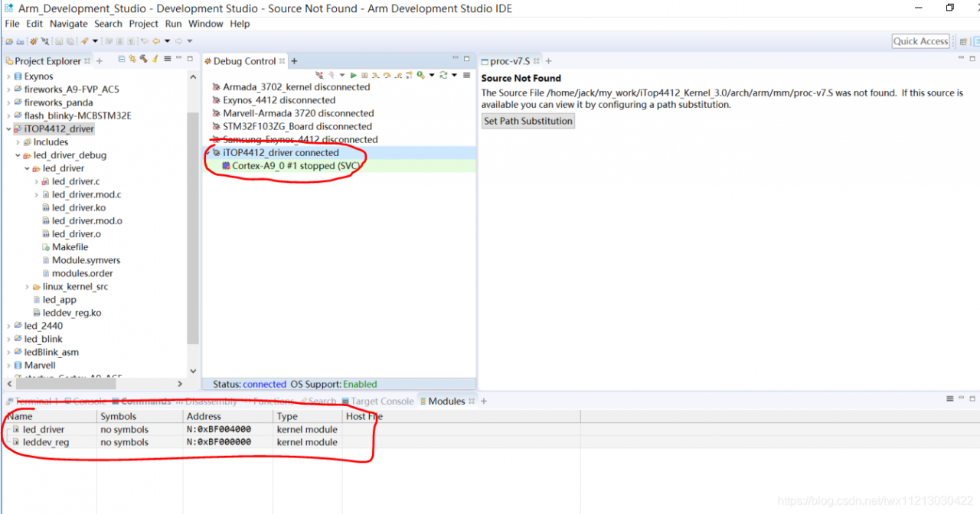Click the Step Out icon in Debug Control

coord(399,75)
